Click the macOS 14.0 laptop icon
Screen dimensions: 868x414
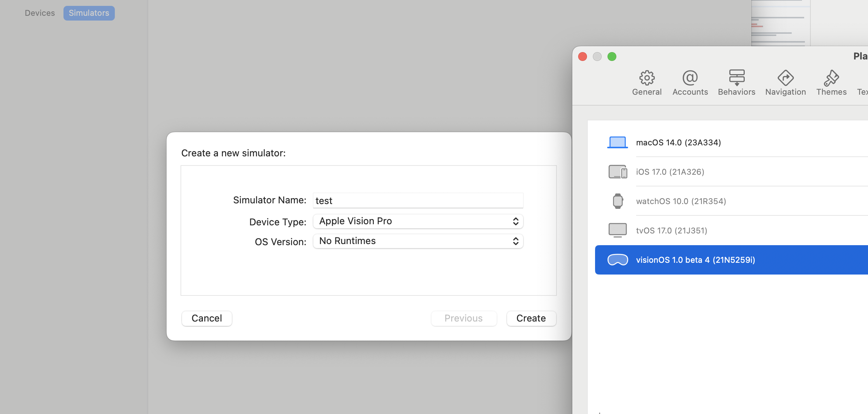click(617, 142)
